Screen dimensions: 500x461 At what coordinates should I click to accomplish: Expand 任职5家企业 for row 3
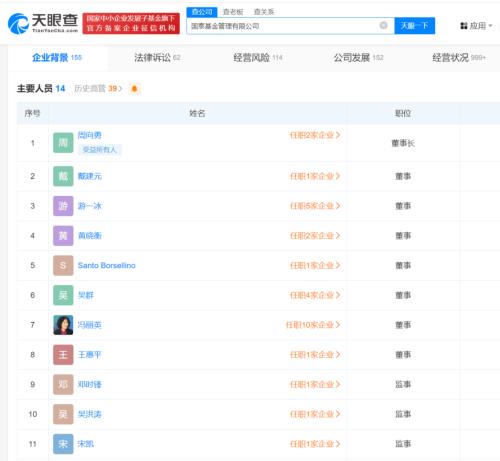[x=315, y=206]
